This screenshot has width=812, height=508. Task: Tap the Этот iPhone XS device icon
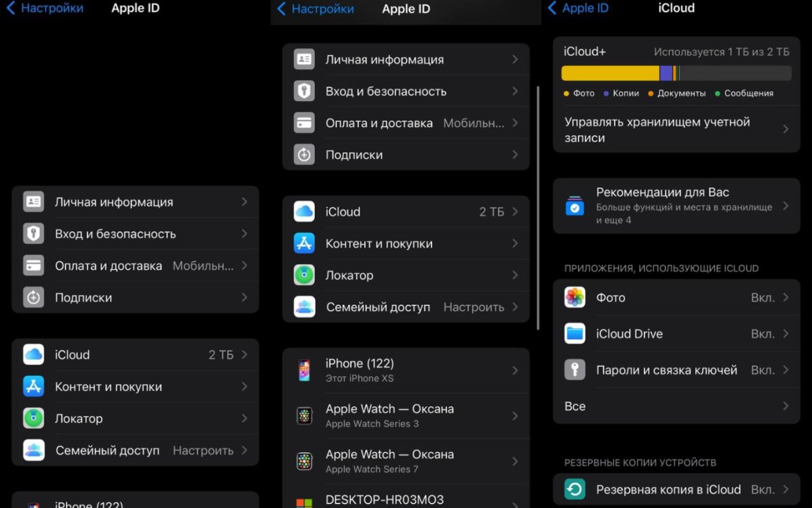[x=304, y=370]
